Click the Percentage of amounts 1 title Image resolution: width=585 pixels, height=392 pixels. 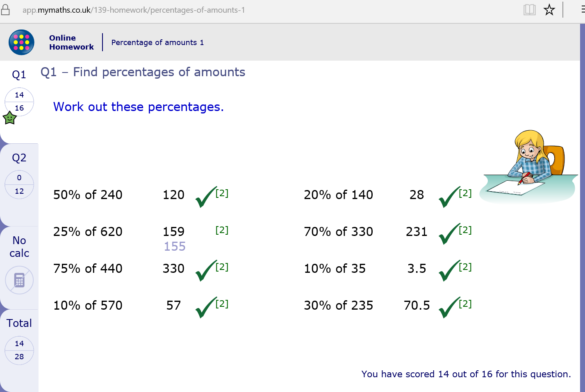coord(157,43)
